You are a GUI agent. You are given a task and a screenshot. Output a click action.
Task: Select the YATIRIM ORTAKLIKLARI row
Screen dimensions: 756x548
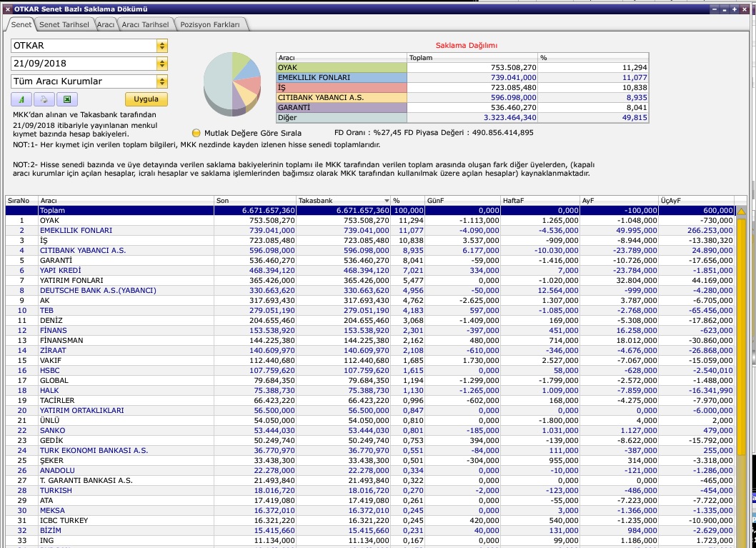[x=370, y=411]
